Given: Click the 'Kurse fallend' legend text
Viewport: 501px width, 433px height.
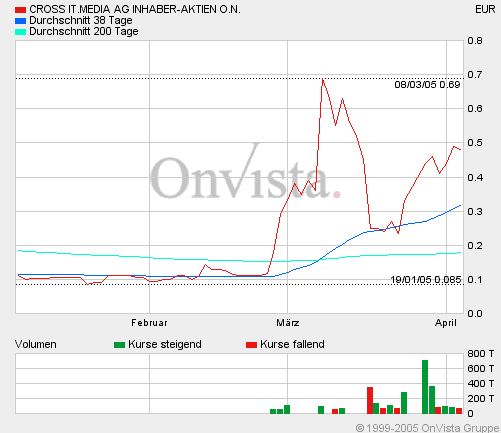Looking at the screenshot, I should click(292, 344).
